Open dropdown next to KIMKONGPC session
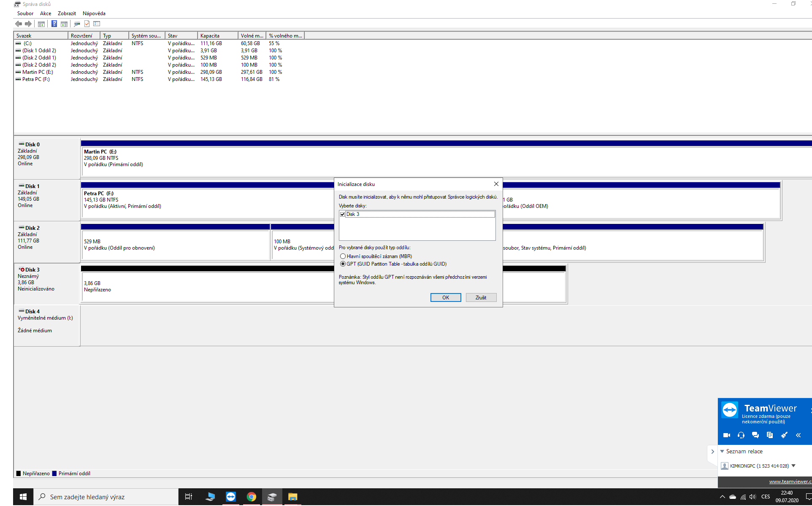The height and width of the screenshot is (506, 812). (x=793, y=466)
